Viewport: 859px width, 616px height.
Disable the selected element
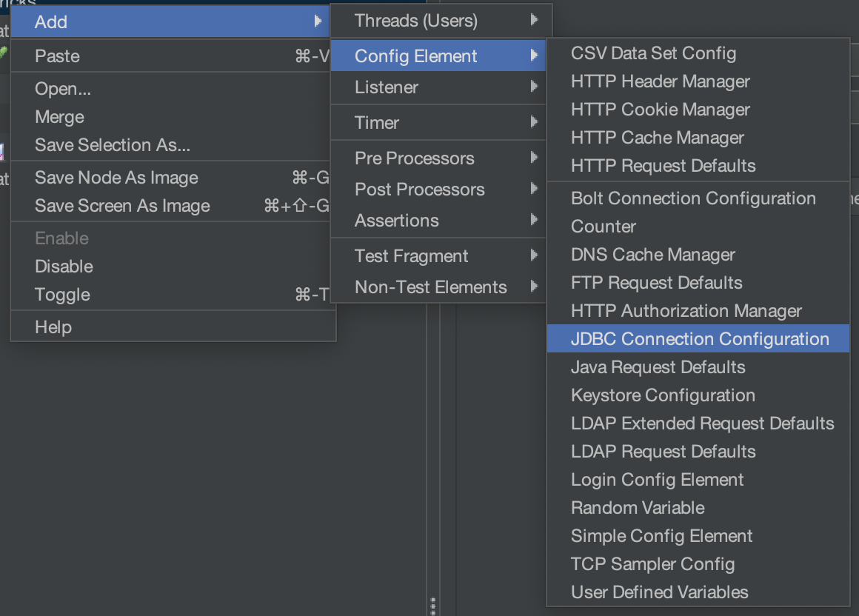pyautogui.click(x=173, y=266)
